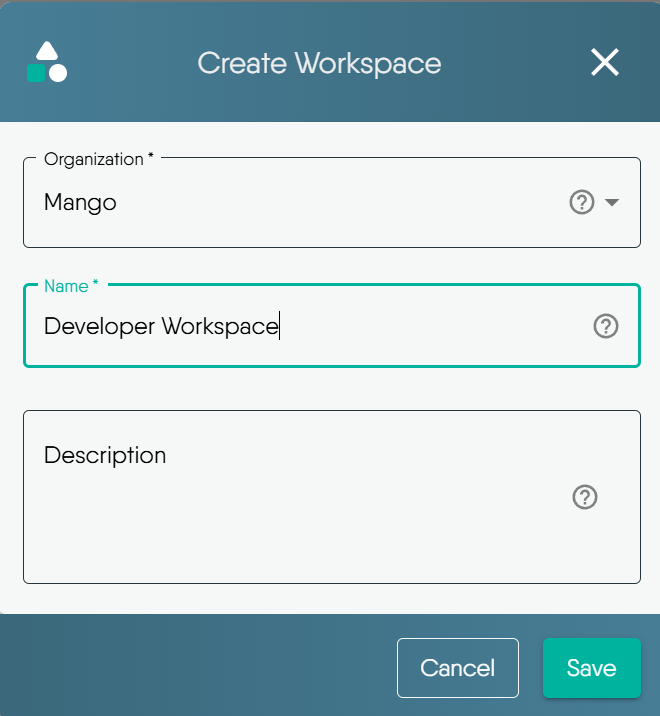Click the white triangle in the logo

click(x=46, y=52)
